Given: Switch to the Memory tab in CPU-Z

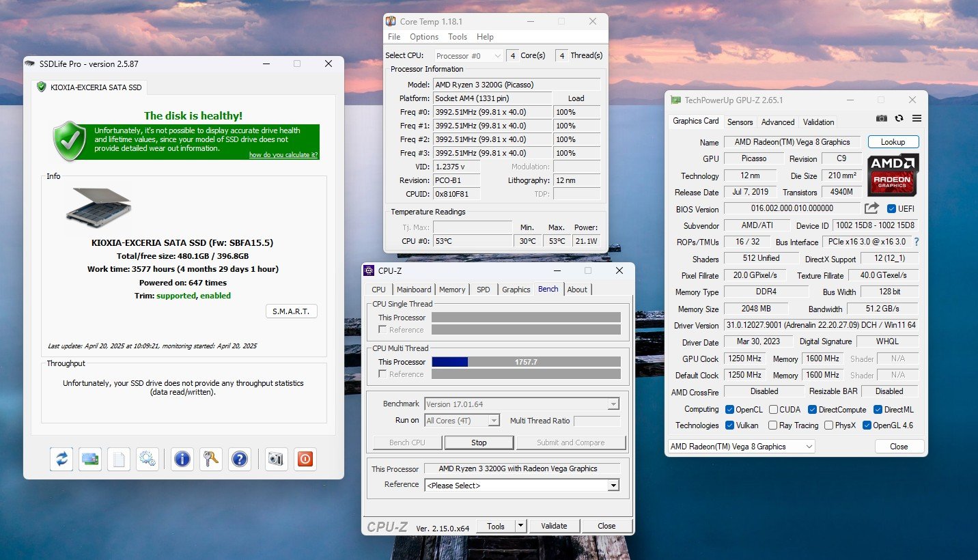Looking at the screenshot, I should point(452,290).
